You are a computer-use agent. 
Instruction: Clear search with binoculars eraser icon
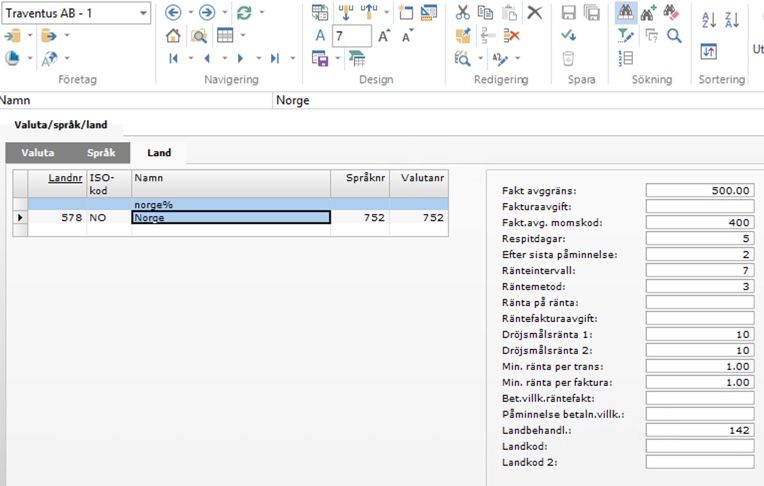click(x=671, y=13)
